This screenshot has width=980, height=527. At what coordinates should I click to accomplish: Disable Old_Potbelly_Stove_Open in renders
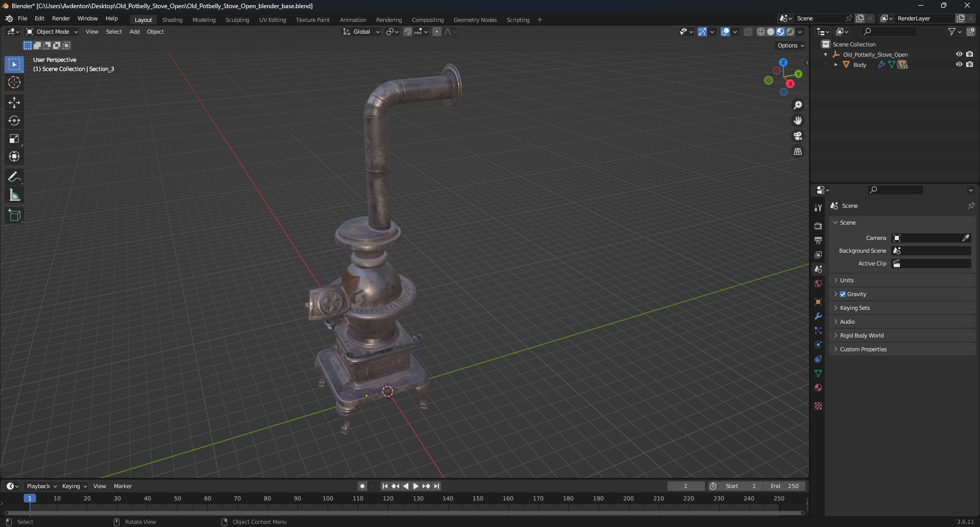tap(969, 54)
